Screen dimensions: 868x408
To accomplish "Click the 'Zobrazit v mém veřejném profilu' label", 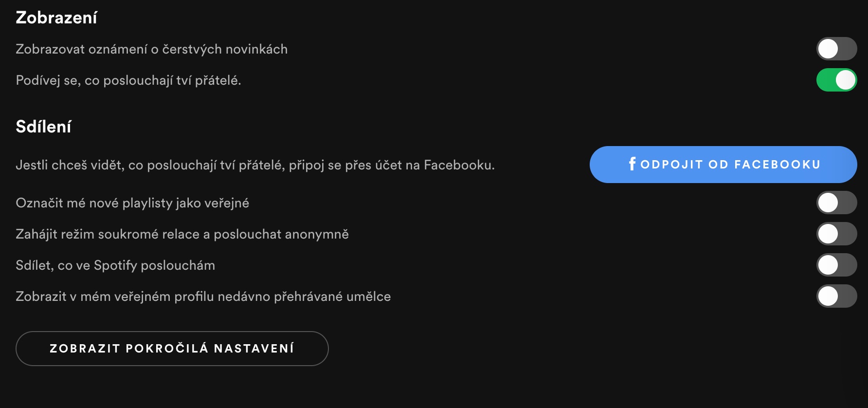I will [x=203, y=297].
